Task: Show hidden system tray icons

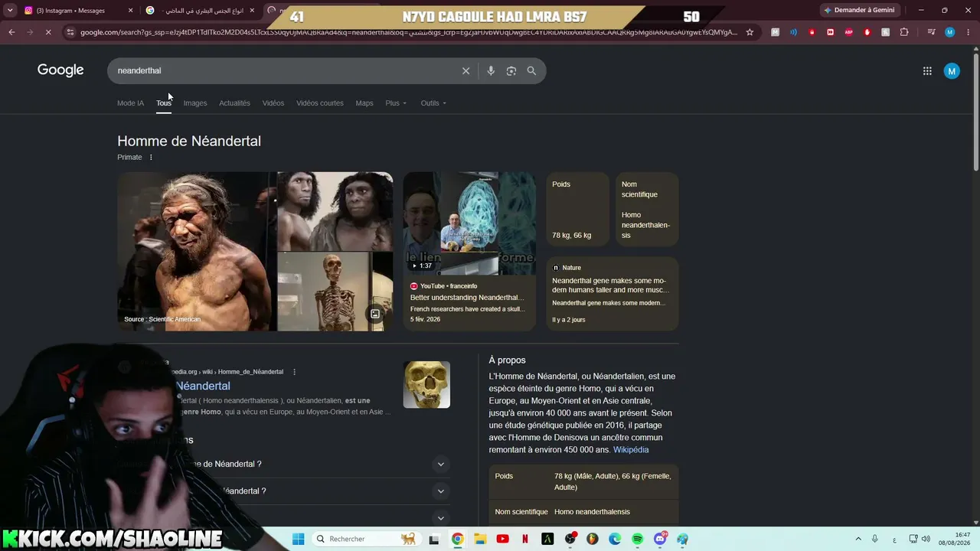Action: click(858, 539)
